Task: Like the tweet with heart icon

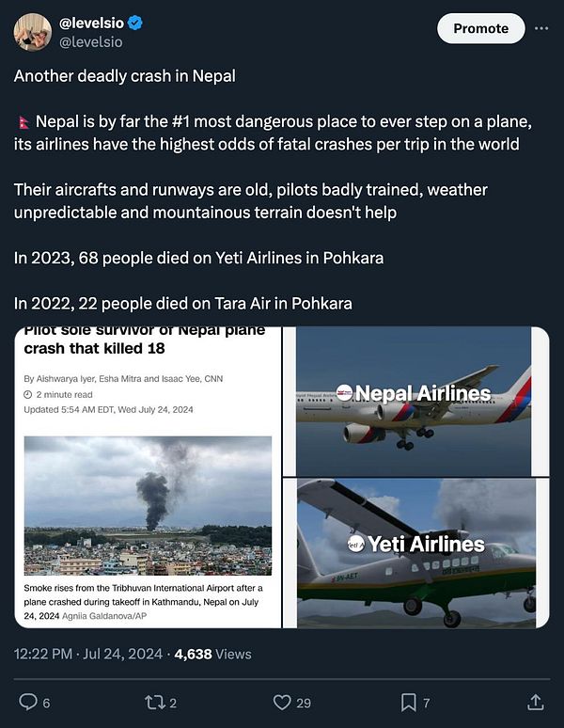Action: coord(282,702)
